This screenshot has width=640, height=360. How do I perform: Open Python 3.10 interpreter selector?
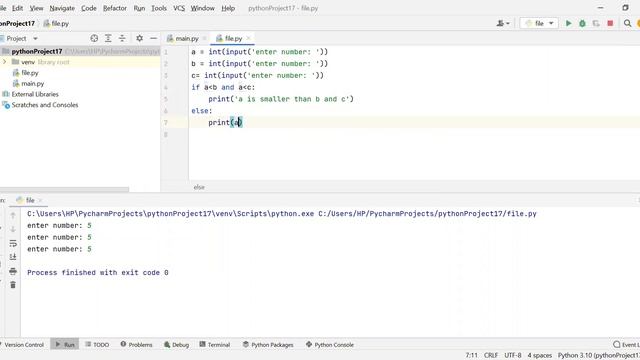(598, 355)
